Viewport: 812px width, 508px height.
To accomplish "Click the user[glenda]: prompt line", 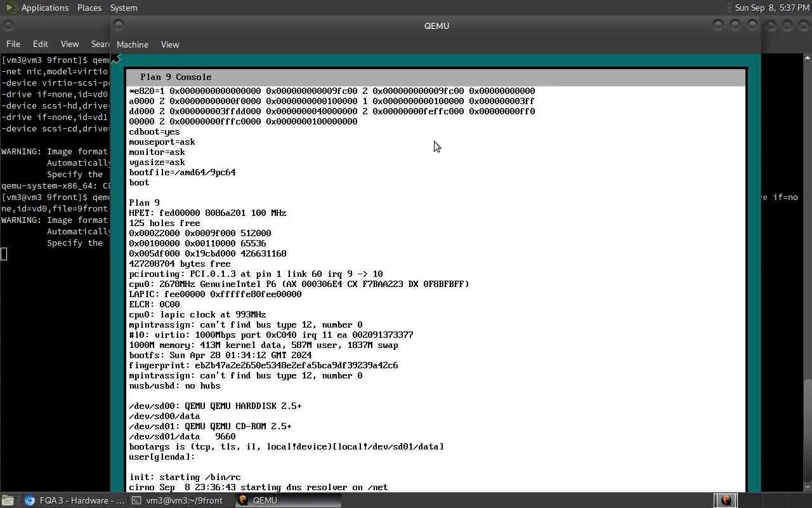I will [162, 457].
